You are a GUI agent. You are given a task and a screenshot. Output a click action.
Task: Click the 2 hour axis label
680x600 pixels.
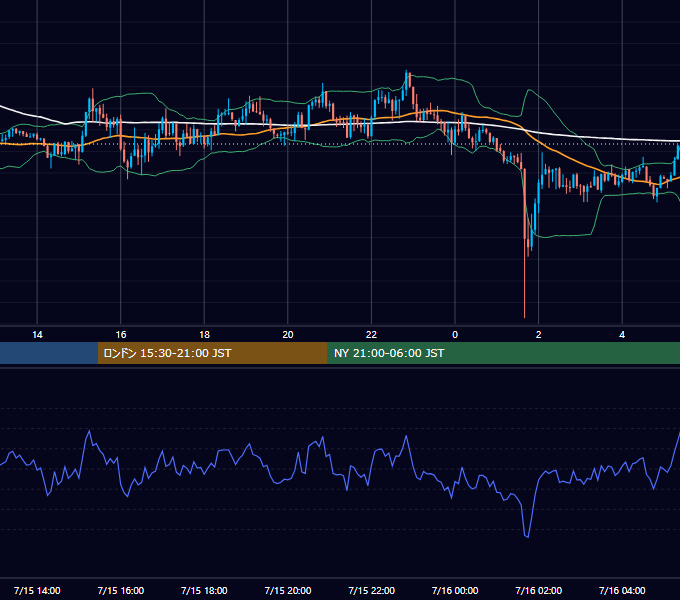point(539,335)
